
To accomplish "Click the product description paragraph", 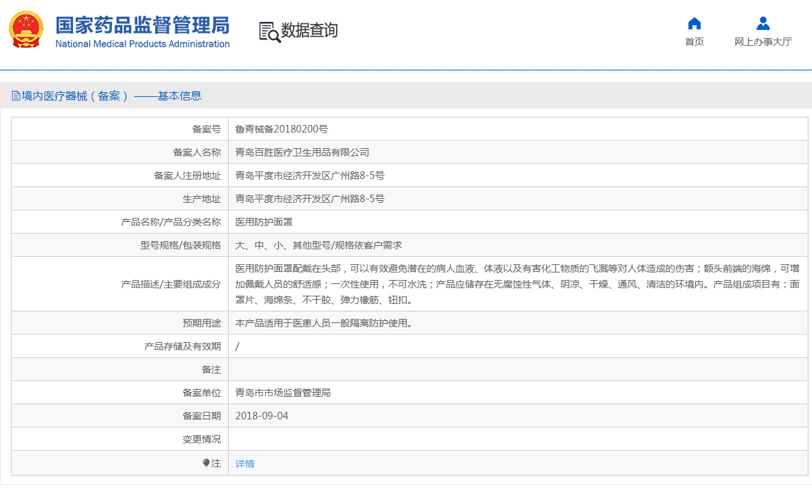I will pyautogui.click(x=518, y=284).
